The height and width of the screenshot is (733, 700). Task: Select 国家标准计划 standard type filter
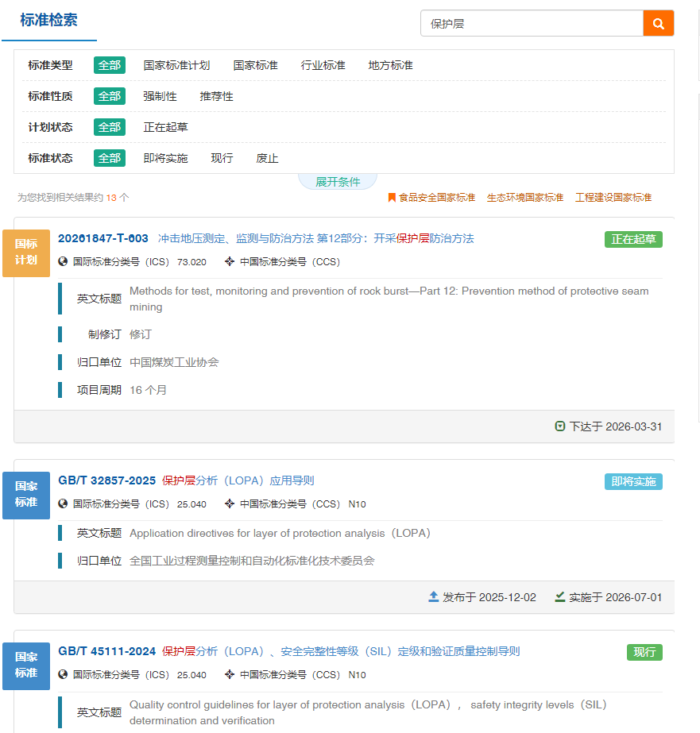[176, 65]
